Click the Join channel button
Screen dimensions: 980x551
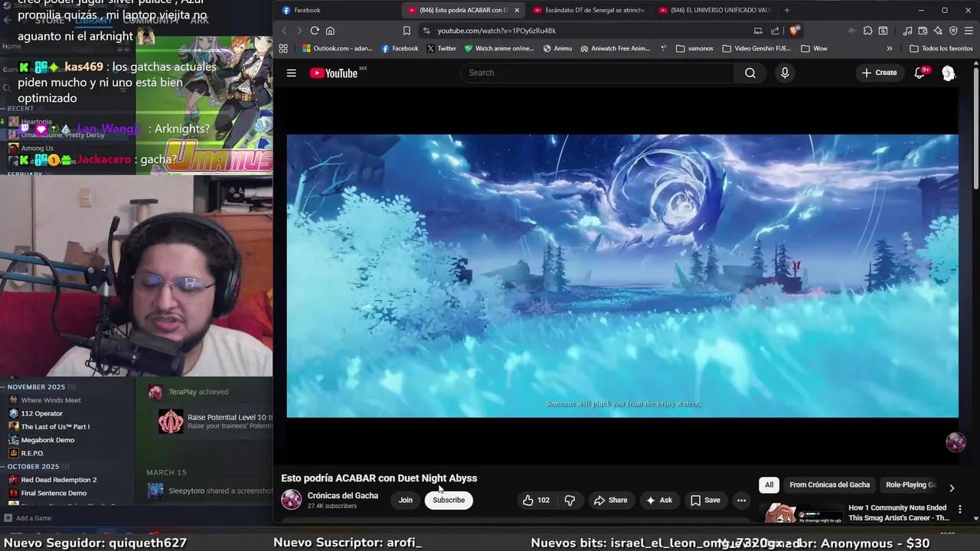pyautogui.click(x=405, y=500)
